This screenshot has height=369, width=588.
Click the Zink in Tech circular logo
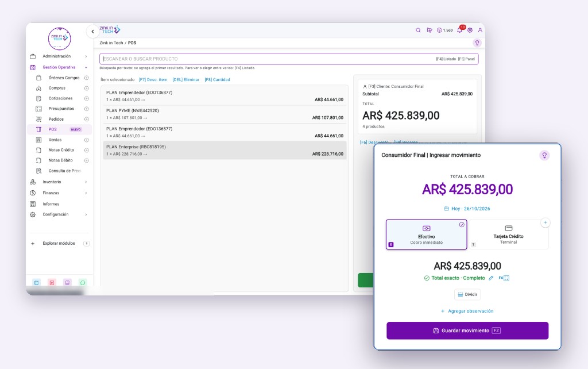60,39
